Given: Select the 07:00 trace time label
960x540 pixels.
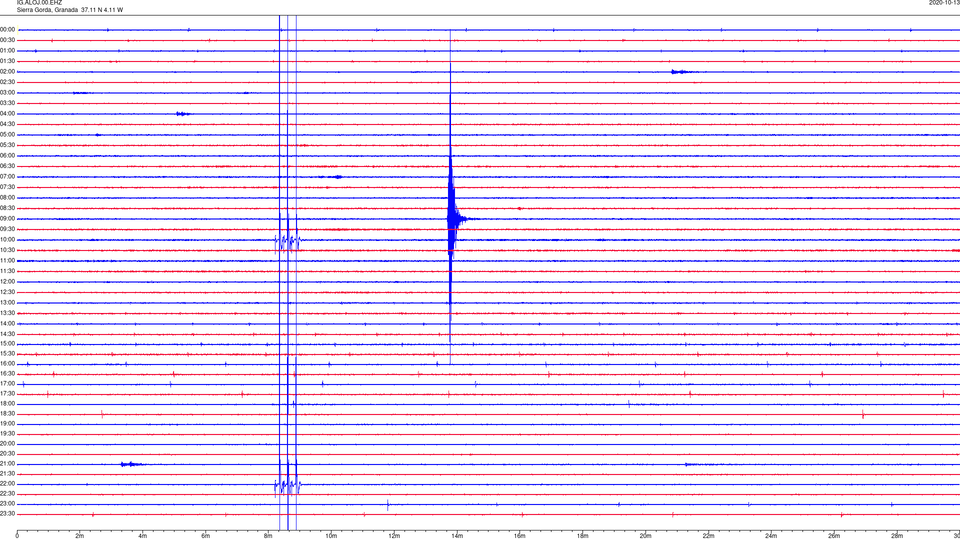Looking at the screenshot, I should pos(8,177).
